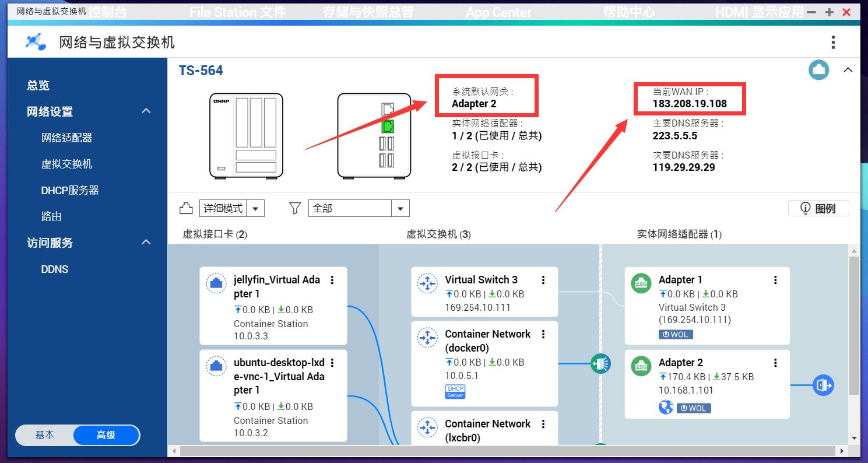Image resolution: width=868 pixels, height=463 pixels.
Task: Click the 虚拟接口卡 (2) column header
Action: [x=215, y=234]
